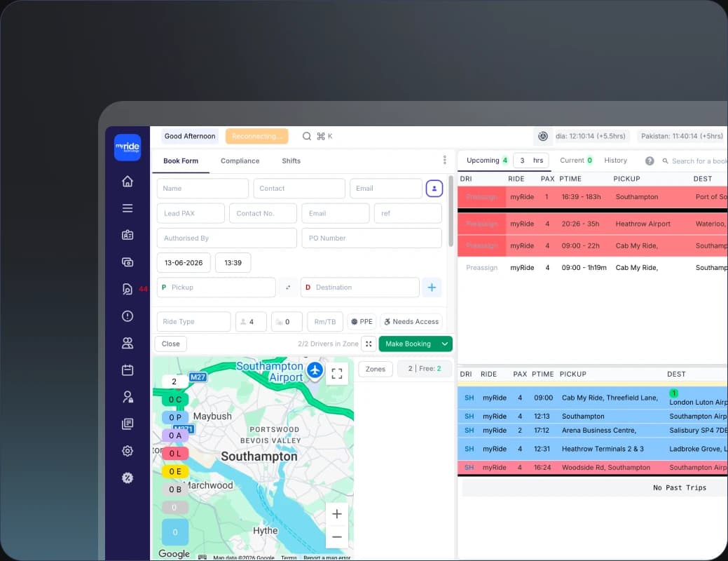Image resolution: width=728 pixels, height=561 pixels.
Task: Open the Ride Type dropdown
Action: pos(193,322)
